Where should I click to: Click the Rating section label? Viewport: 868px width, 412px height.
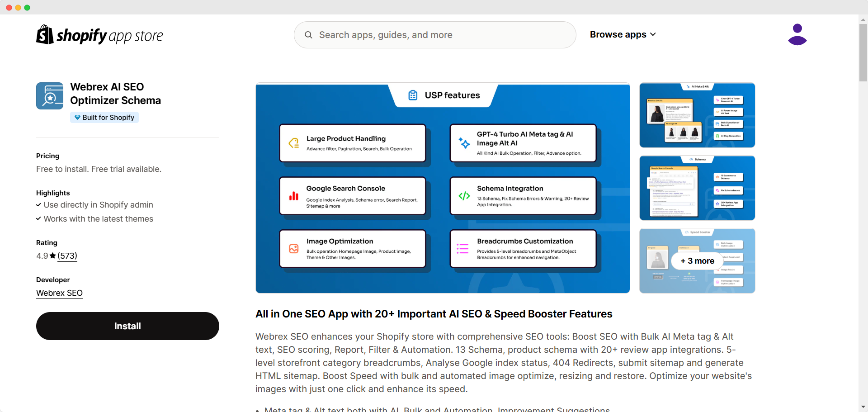[x=47, y=243]
